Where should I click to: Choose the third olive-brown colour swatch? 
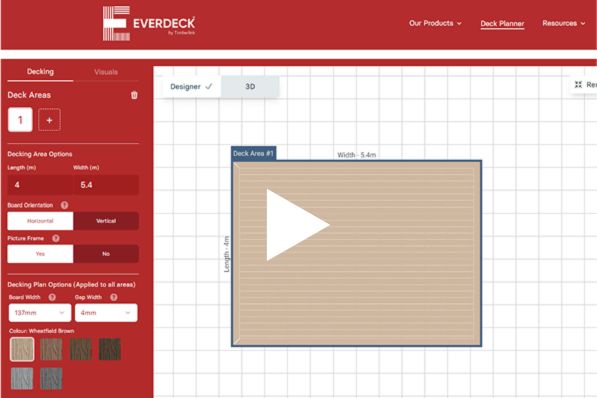[x=81, y=349]
